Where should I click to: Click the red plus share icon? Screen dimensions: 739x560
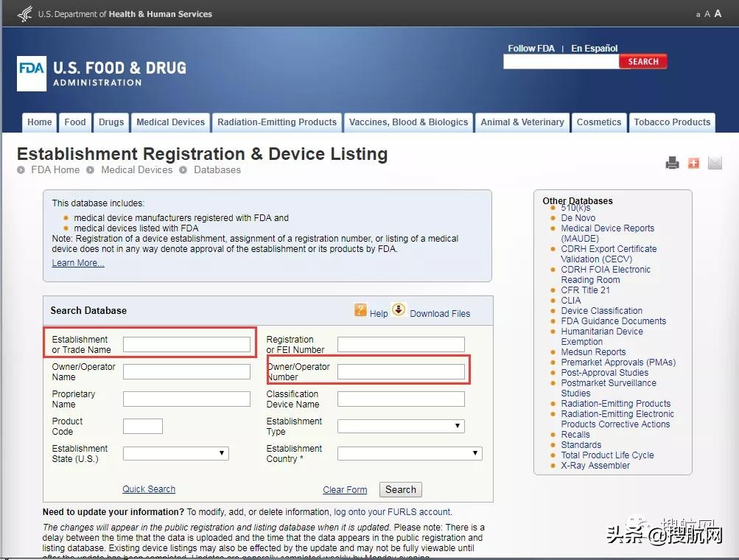(693, 163)
